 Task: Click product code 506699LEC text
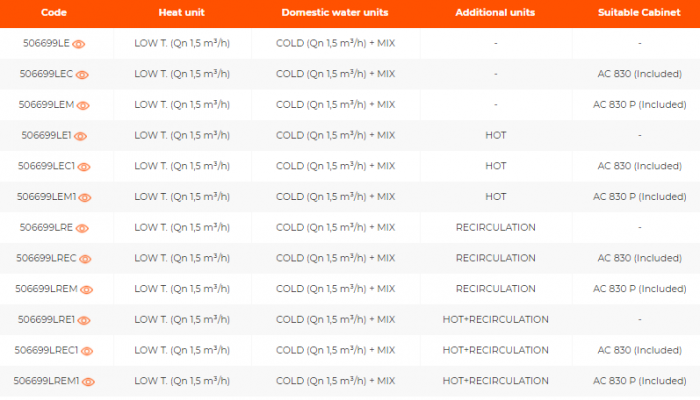[44, 74]
